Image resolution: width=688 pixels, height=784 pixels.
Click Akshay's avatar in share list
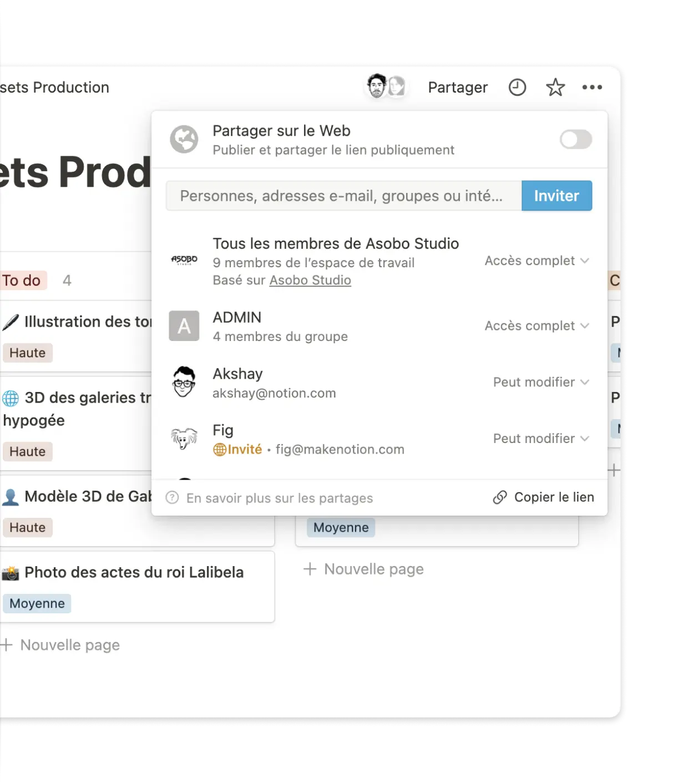(x=184, y=383)
